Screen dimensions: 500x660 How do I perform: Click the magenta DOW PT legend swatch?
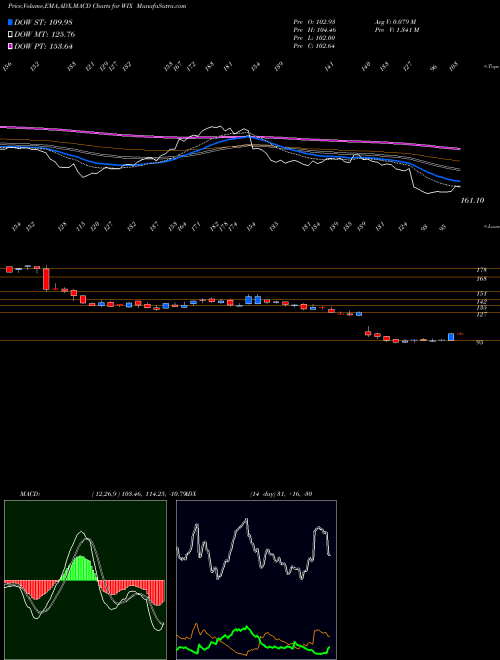click(x=10, y=46)
